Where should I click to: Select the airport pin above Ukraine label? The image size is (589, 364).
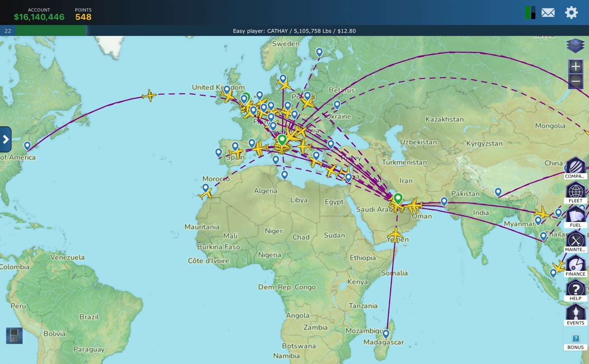click(x=337, y=105)
